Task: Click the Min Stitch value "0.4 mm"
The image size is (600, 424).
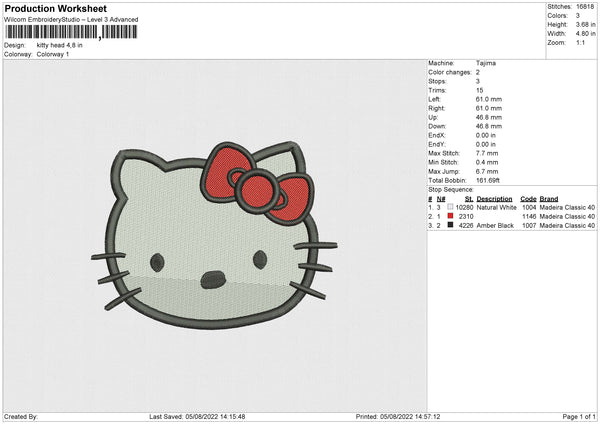Action: coord(487,162)
